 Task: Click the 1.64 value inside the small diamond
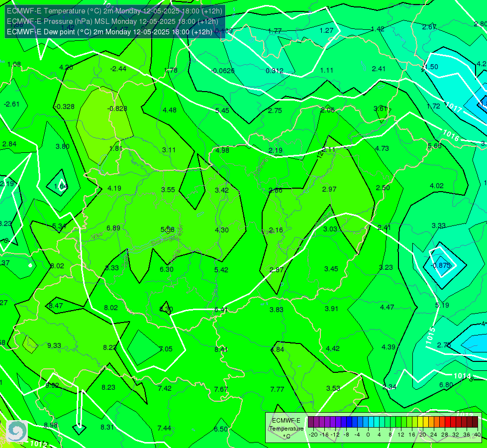click(x=61, y=187)
